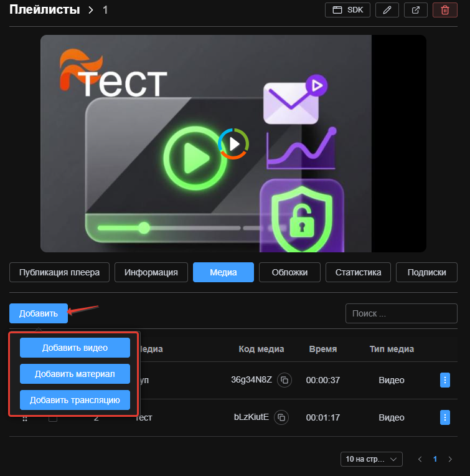The width and height of the screenshot is (470, 476).
Task: Click the 00:01:17 duration cell
Action: click(323, 417)
